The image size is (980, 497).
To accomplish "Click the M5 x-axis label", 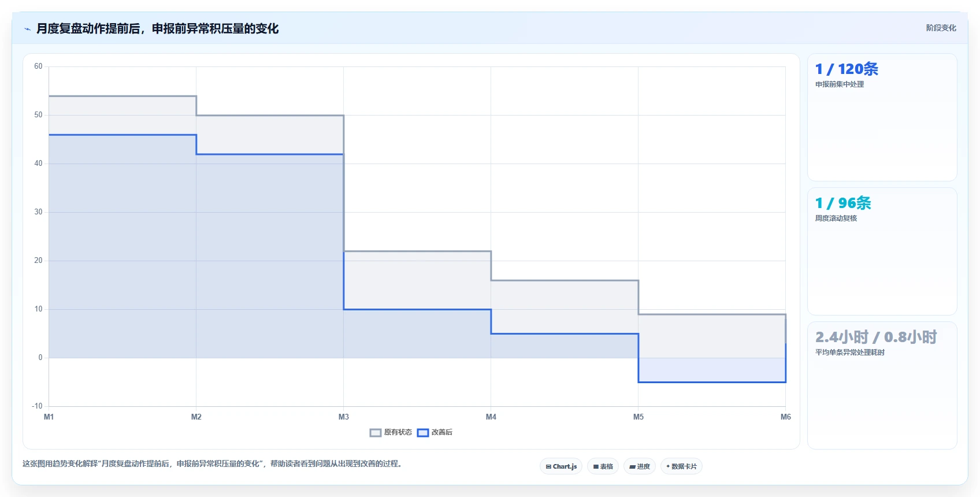I will point(639,417).
